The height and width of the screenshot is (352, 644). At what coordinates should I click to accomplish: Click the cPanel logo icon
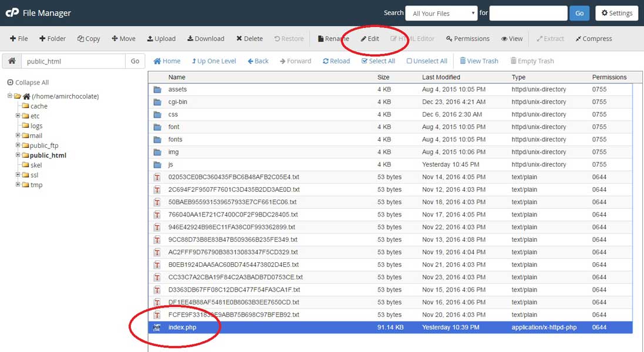(x=12, y=13)
